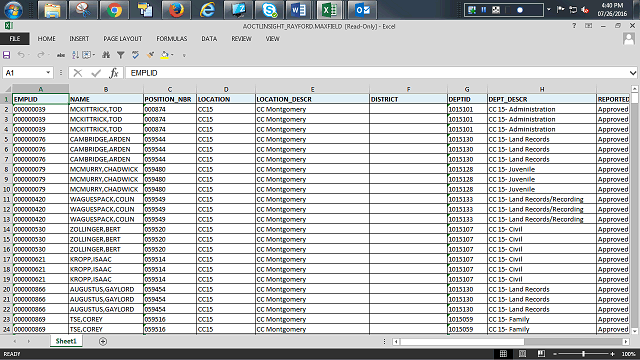The width and height of the screenshot is (640, 360).
Task: Click the Cancel X in formula bar
Action: (x=78, y=73)
